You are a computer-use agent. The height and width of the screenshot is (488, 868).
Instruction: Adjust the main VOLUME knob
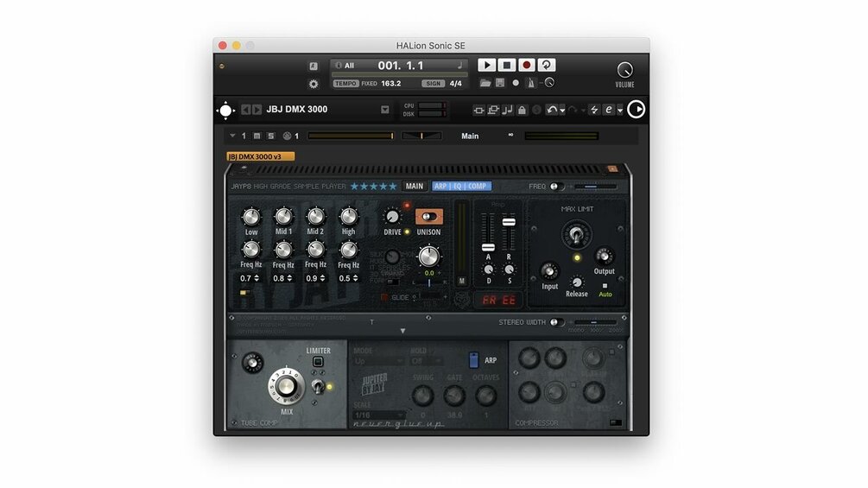(x=624, y=70)
